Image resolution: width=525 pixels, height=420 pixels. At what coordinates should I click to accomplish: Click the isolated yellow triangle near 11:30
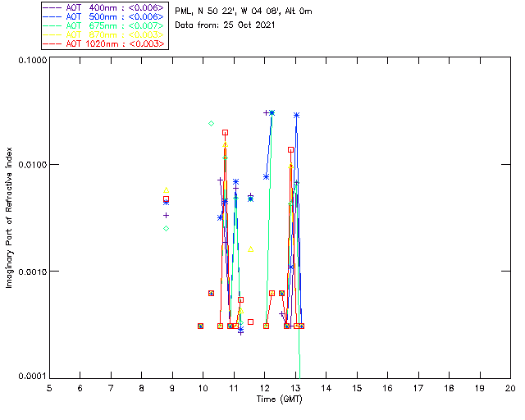point(251,249)
